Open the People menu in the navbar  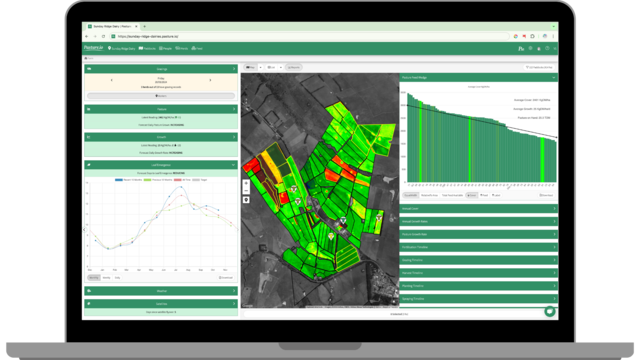pos(165,49)
